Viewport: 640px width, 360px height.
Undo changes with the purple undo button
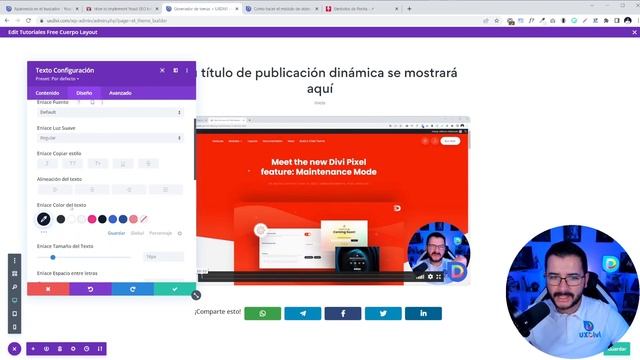91,289
